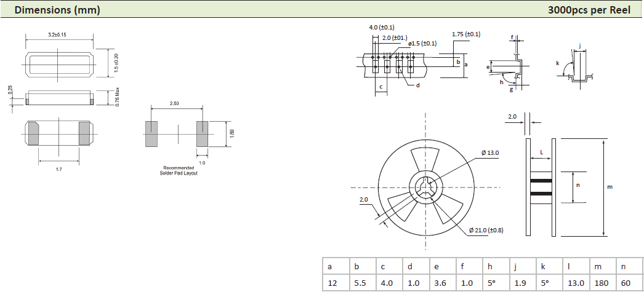Click the 4.0 (±0.1) pitch label

coord(381,28)
